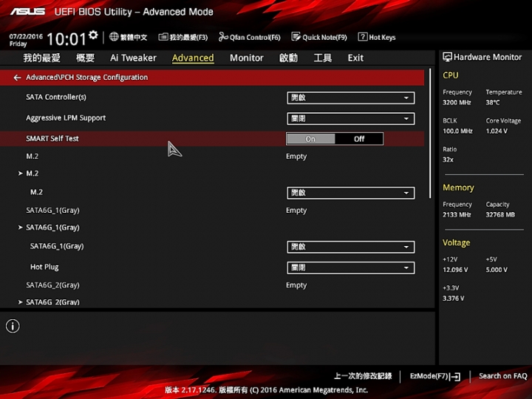Open Quick Note (F9) notepad icon

296,37
